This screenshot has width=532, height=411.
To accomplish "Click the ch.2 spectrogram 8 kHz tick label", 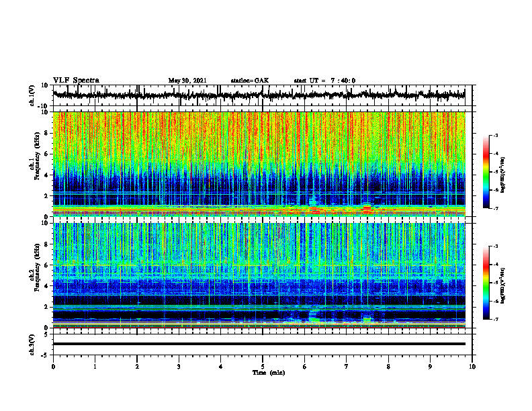I will pyautogui.click(x=46, y=244).
